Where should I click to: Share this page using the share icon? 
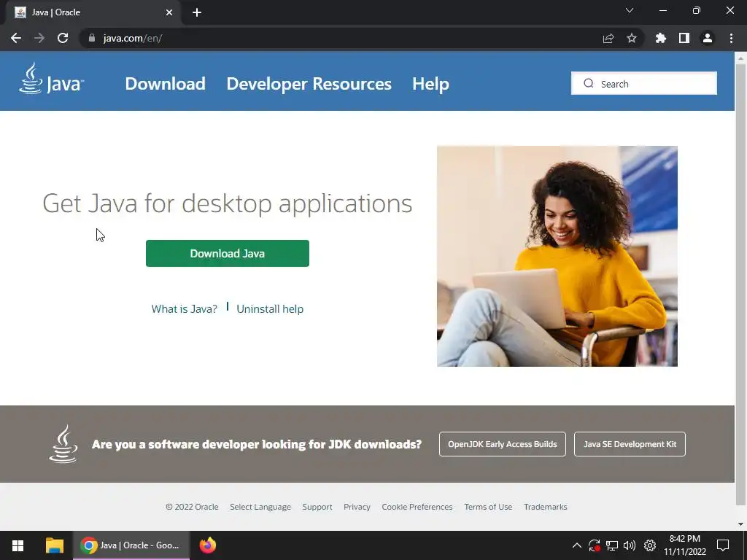click(608, 38)
